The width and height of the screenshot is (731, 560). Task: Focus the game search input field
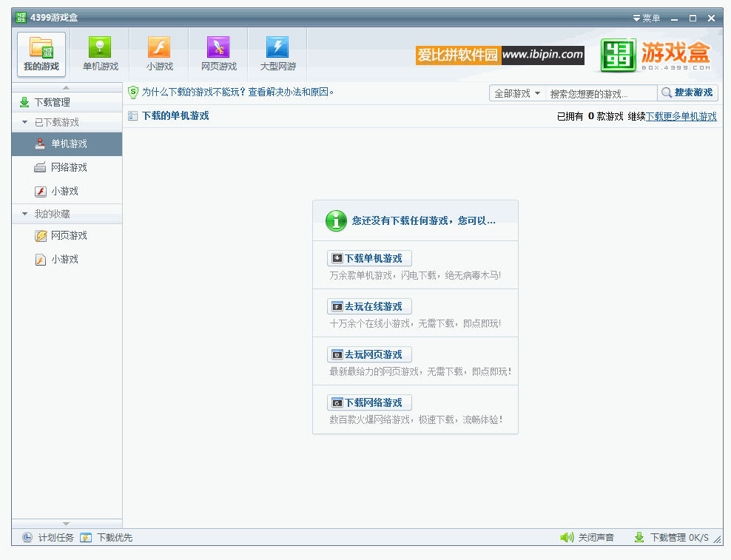601,93
